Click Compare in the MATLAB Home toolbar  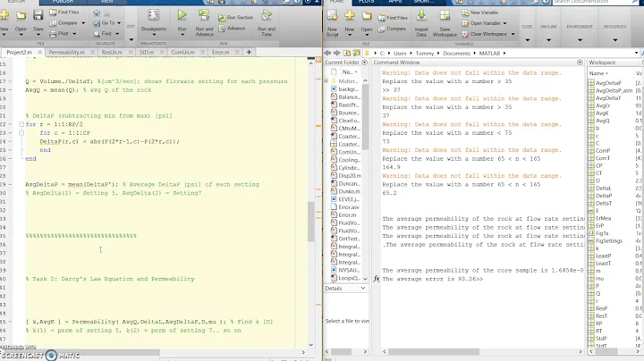(x=392, y=29)
